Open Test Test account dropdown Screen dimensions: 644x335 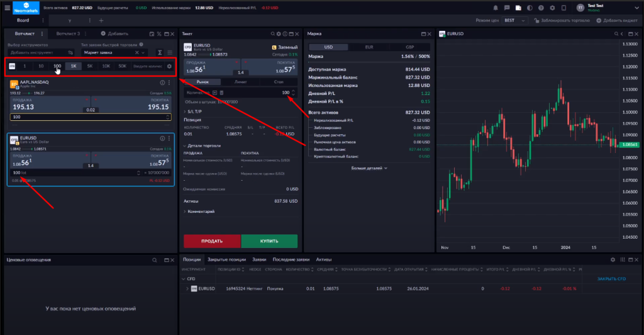608,8
